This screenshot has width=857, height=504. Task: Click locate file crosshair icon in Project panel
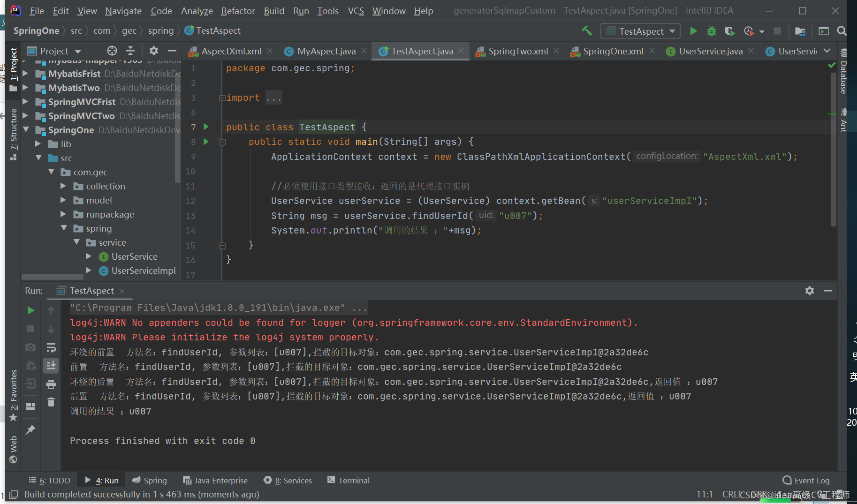[112, 51]
